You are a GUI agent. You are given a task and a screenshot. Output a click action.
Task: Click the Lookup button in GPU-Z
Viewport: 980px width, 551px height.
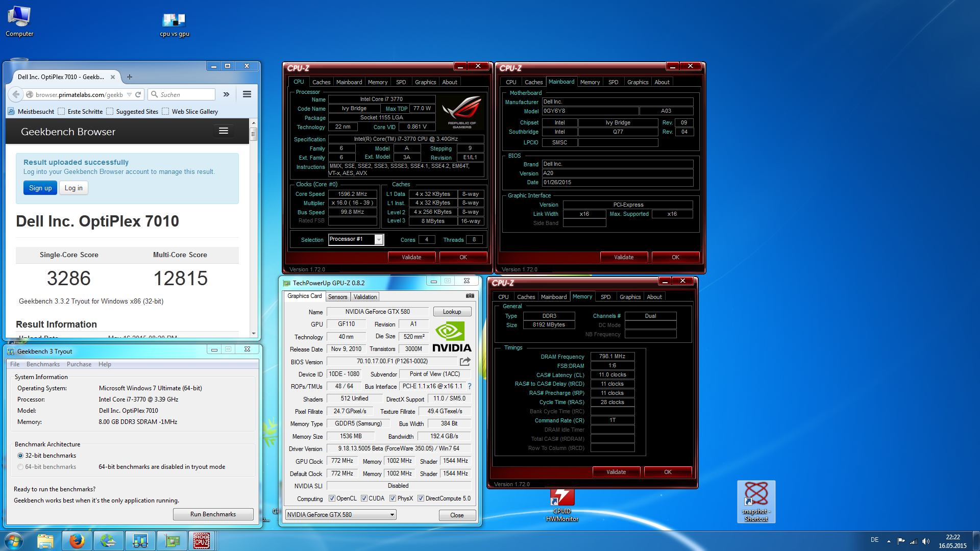(452, 312)
